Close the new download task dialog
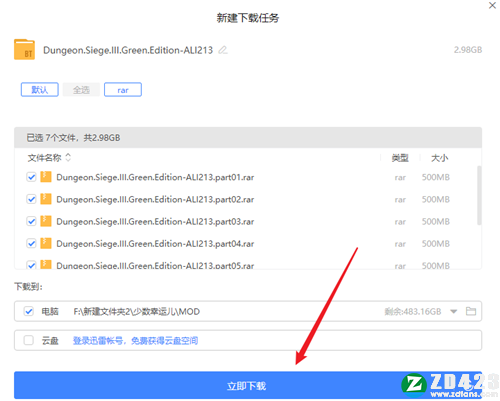The height and width of the screenshot is (401, 500). 492,5
